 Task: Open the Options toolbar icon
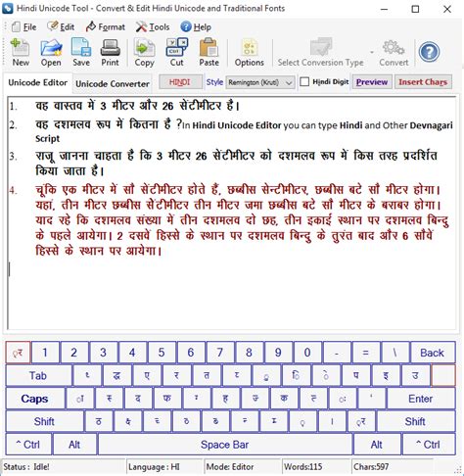pyautogui.click(x=250, y=52)
